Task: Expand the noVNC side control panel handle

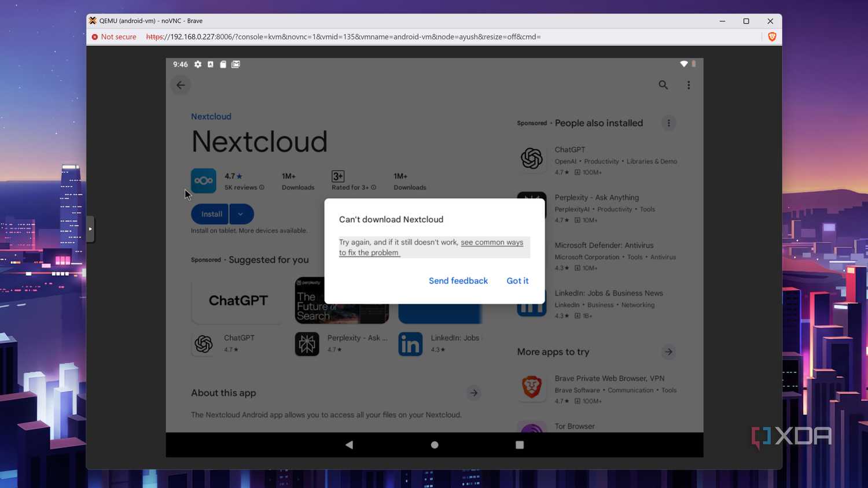Action: point(90,229)
